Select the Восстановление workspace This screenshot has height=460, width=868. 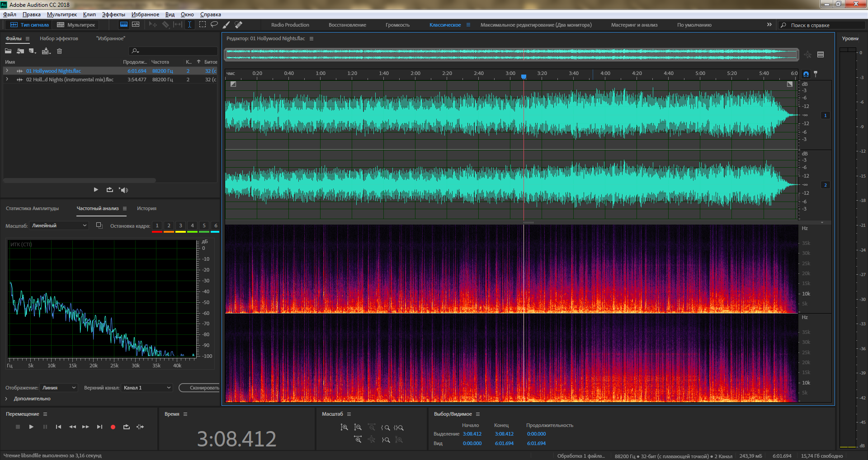click(x=347, y=25)
